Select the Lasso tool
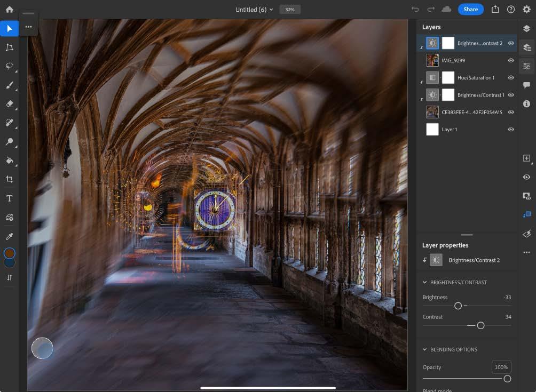The image size is (536, 392). [9, 66]
